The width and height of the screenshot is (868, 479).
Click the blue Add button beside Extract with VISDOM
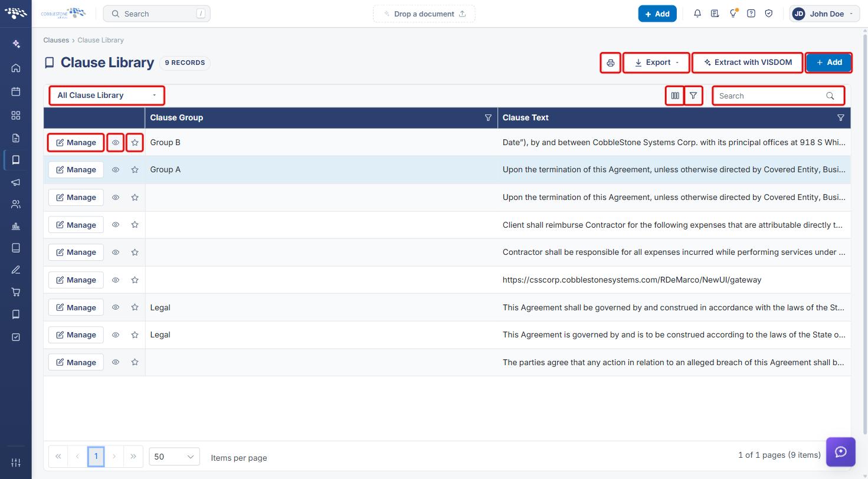coord(829,63)
